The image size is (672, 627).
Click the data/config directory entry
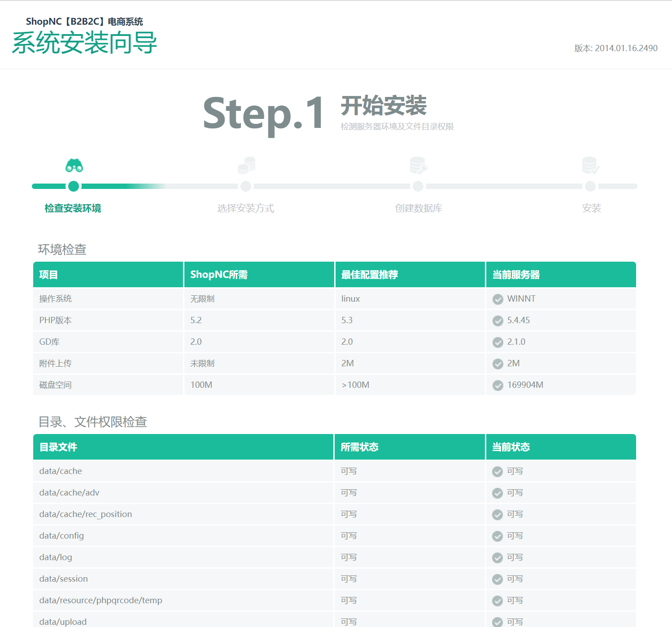61,536
